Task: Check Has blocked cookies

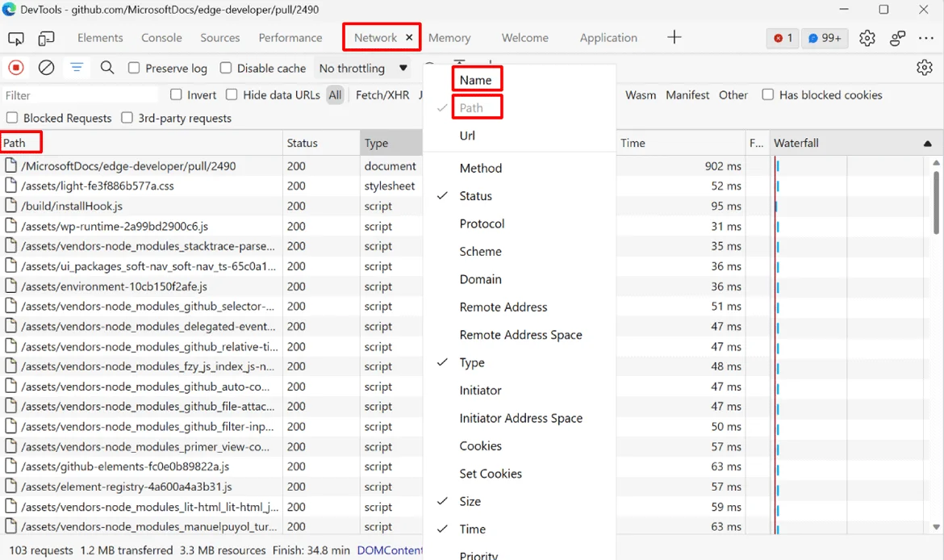Action: 767,94
